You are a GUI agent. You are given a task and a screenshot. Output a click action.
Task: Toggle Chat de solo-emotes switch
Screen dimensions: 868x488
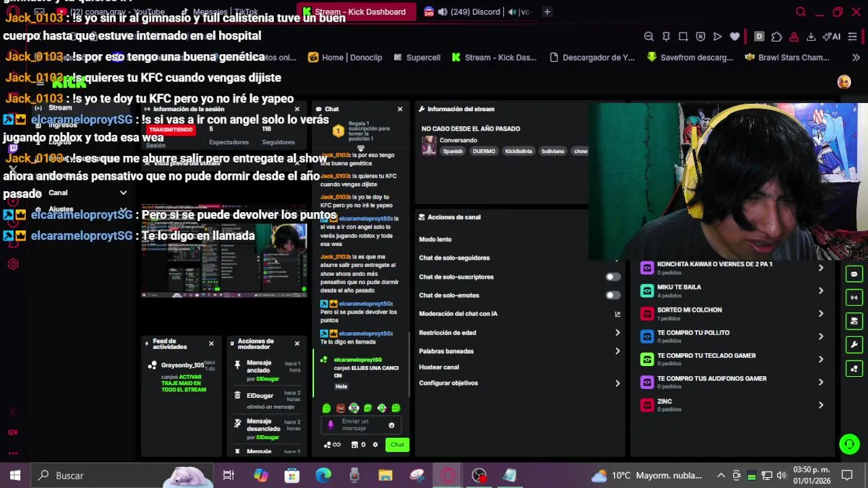click(x=612, y=295)
